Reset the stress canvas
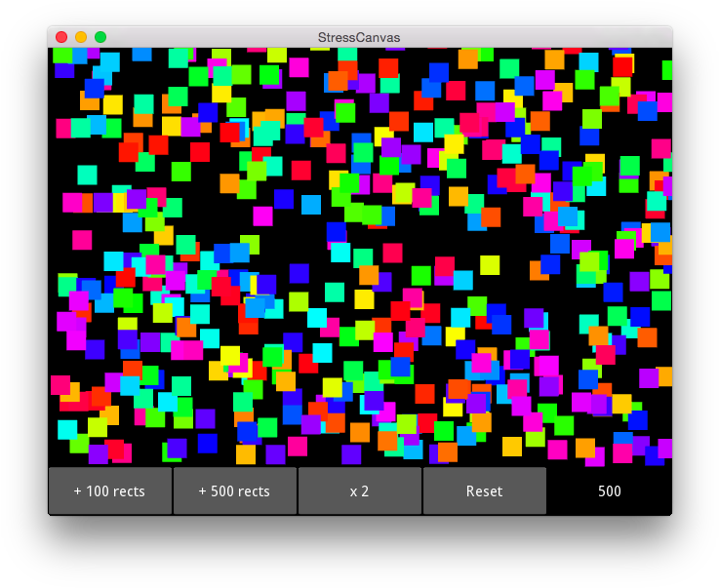Image resolution: width=719 pixels, height=588 pixels. click(x=484, y=490)
